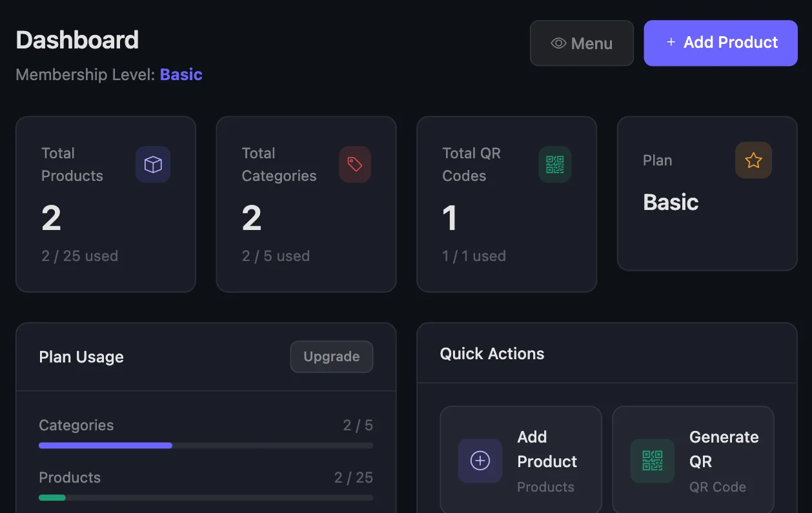Click the Quick Actions heading
This screenshot has height=513, width=812.
click(492, 353)
